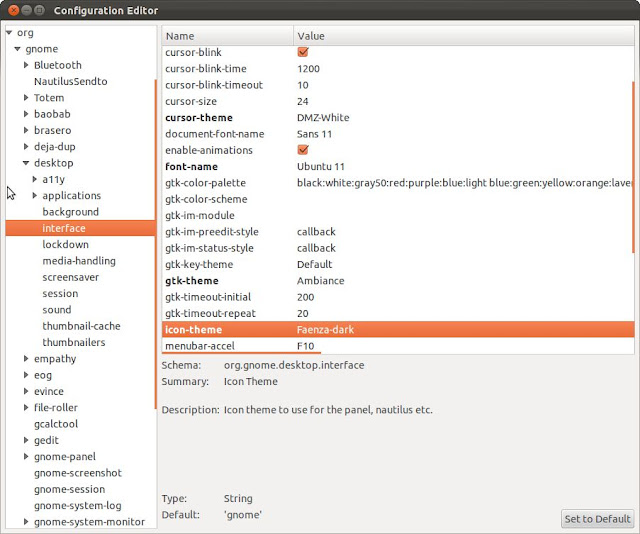Image resolution: width=640 pixels, height=534 pixels.
Task: Select gcalctool in the tree
Action: pos(56,424)
